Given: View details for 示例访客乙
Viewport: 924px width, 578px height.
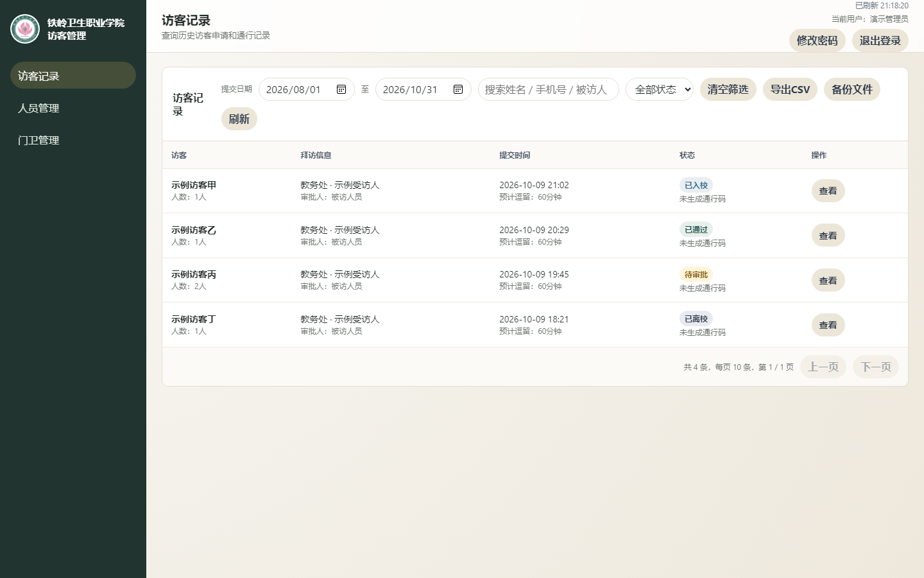Looking at the screenshot, I should tap(828, 236).
